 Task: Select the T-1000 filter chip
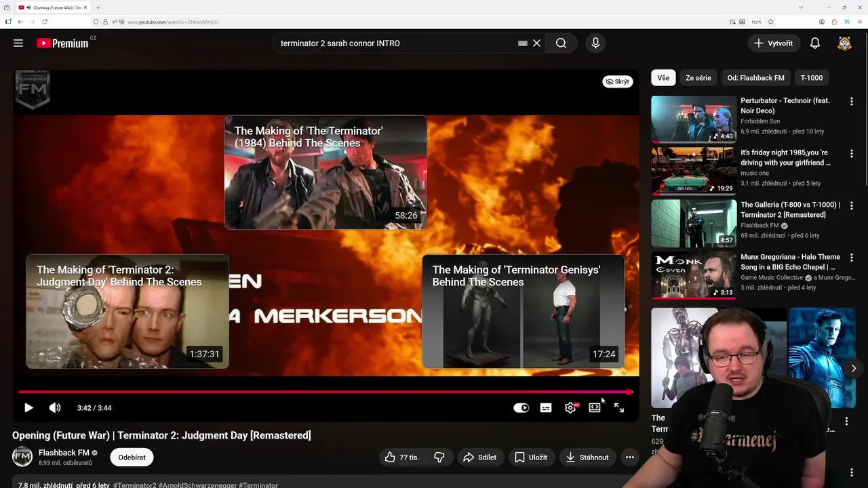(x=812, y=78)
